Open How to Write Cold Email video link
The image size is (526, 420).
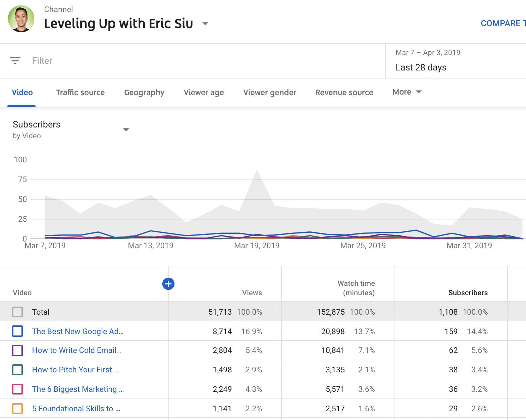click(77, 350)
